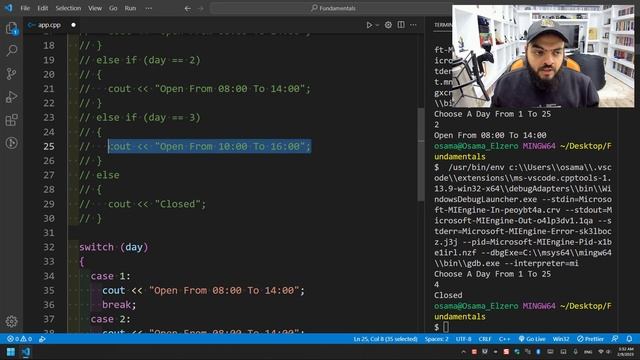
Task: Run the C++ file with the play button
Action: tap(369, 25)
